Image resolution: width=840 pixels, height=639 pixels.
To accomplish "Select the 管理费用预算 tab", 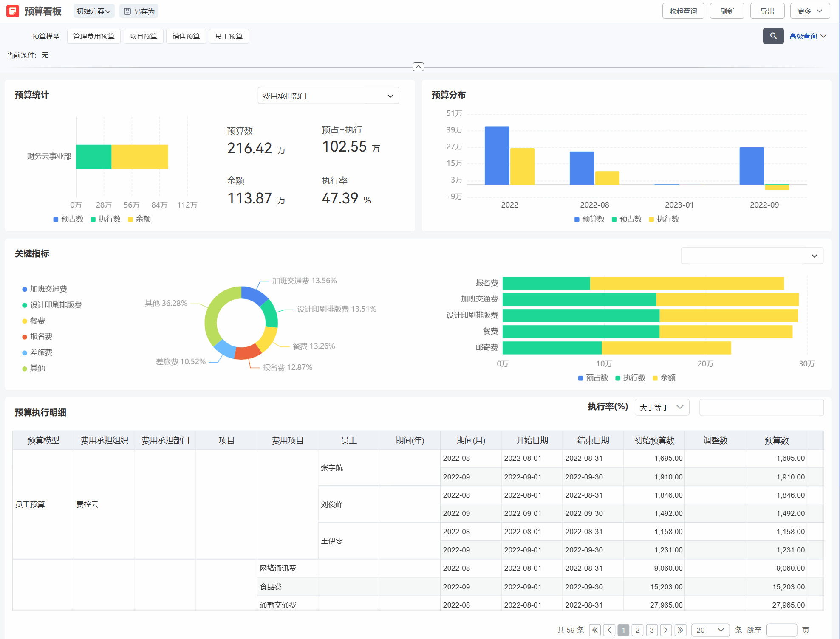I will 94,37.
